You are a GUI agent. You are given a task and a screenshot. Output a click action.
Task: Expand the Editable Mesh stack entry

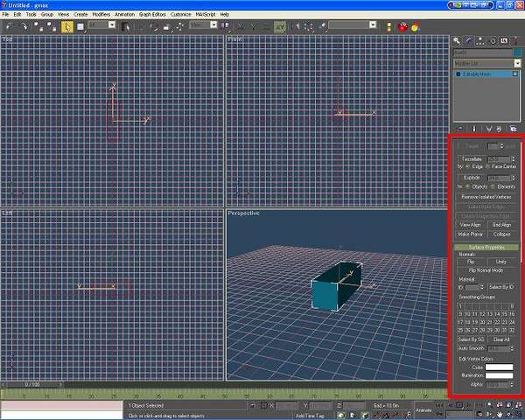pyautogui.click(x=458, y=74)
